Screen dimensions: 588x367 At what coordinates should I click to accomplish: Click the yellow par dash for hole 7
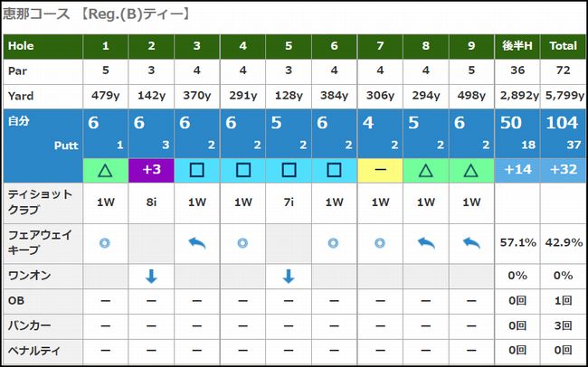point(380,170)
